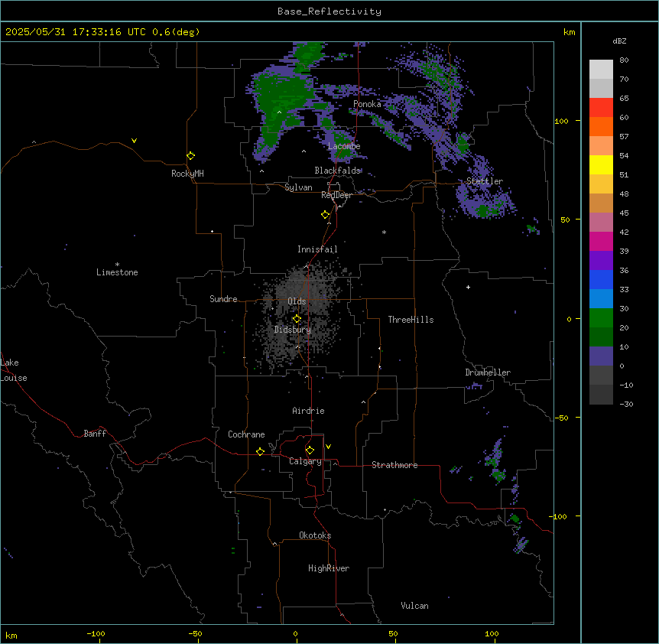Click the Base_Reflectivity title text
The height and width of the screenshot is (644, 659).
point(329,11)
